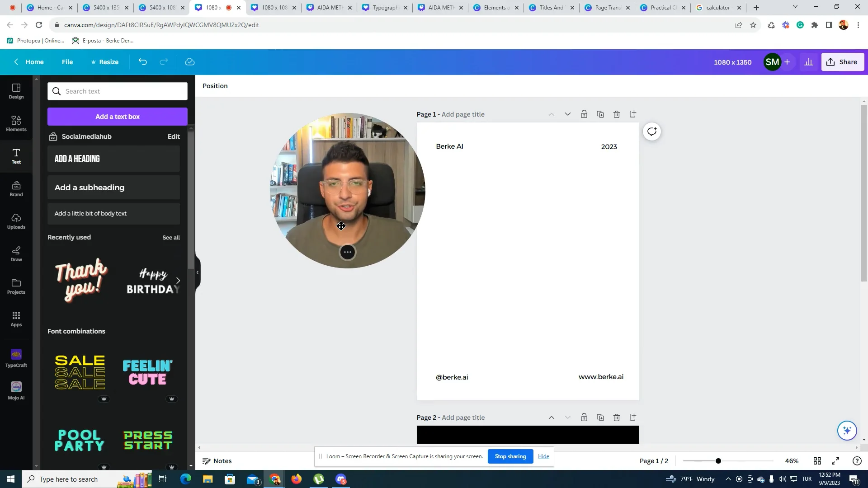Click Stop sharing in Loom bar

(510, 456)
